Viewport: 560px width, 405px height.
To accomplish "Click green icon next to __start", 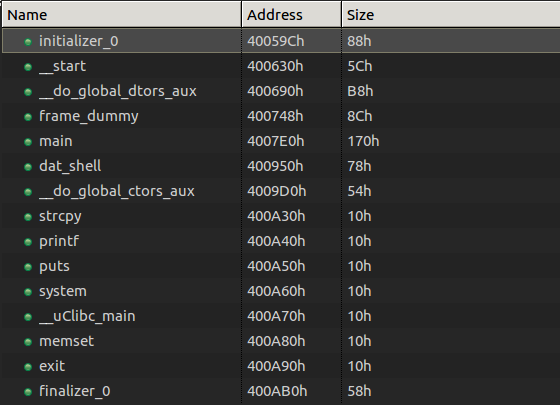I will [28, 67].
